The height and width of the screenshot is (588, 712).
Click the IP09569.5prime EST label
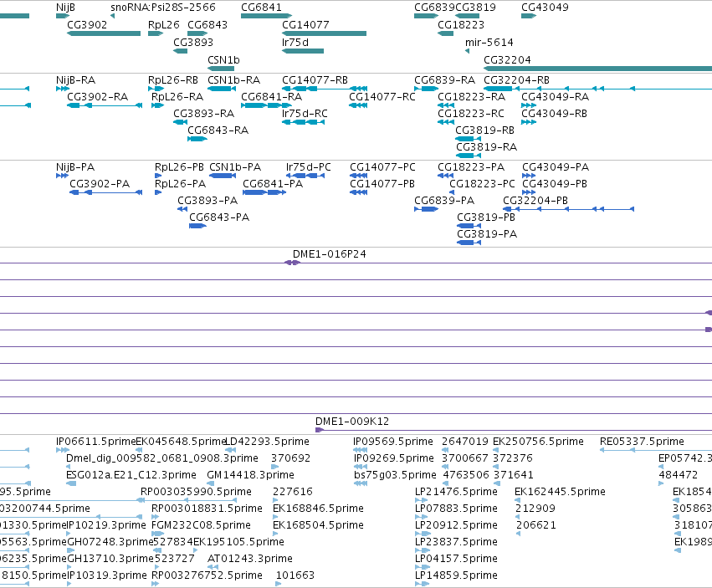tap(392, 442)
